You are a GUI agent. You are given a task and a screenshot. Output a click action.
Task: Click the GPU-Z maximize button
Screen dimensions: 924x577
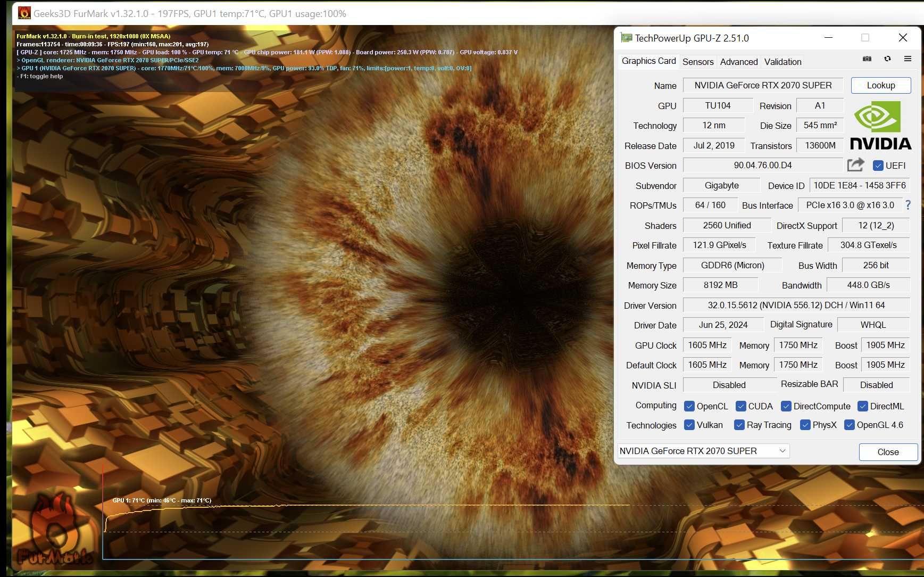click(865, 38)
